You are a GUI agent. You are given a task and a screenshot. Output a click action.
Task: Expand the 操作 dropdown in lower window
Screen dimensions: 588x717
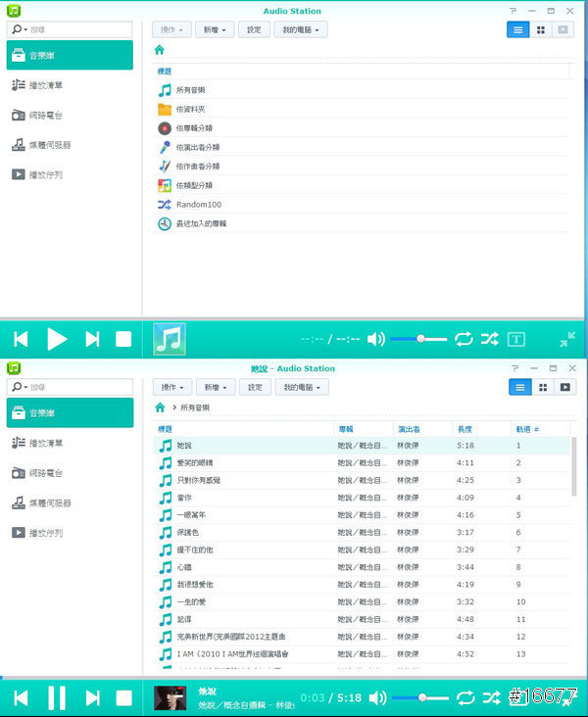pyautogui.click(x=171, y=387)
